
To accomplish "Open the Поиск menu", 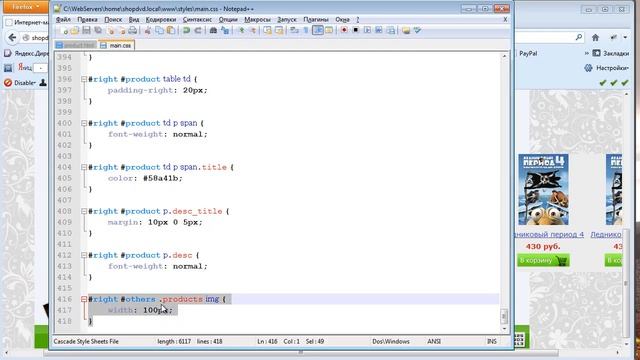I will coord(113,19).
